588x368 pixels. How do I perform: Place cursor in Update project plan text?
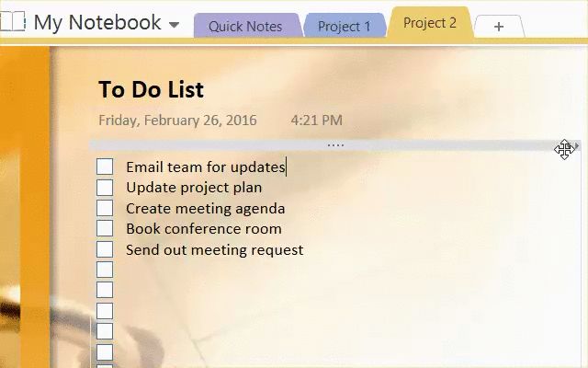194,188
